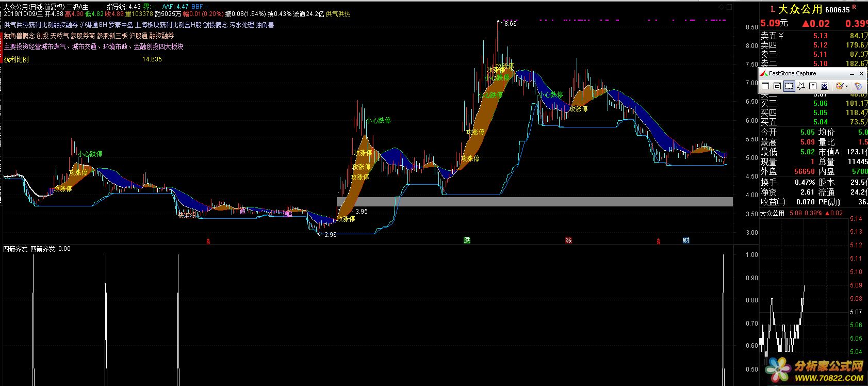Image resolution: width=868 pixels, height=386 pixels.
Task: Click 卖三 ask price 5.11
Action: tap(820, 54)
